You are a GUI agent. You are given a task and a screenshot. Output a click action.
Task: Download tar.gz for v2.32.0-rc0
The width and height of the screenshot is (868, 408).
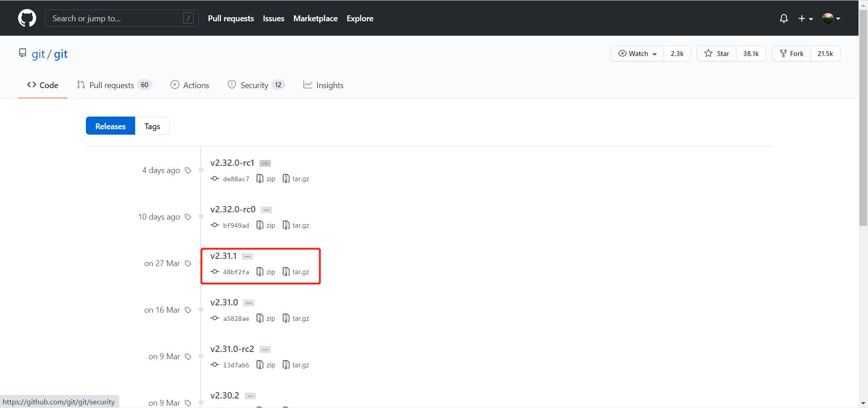click(296, 225)
